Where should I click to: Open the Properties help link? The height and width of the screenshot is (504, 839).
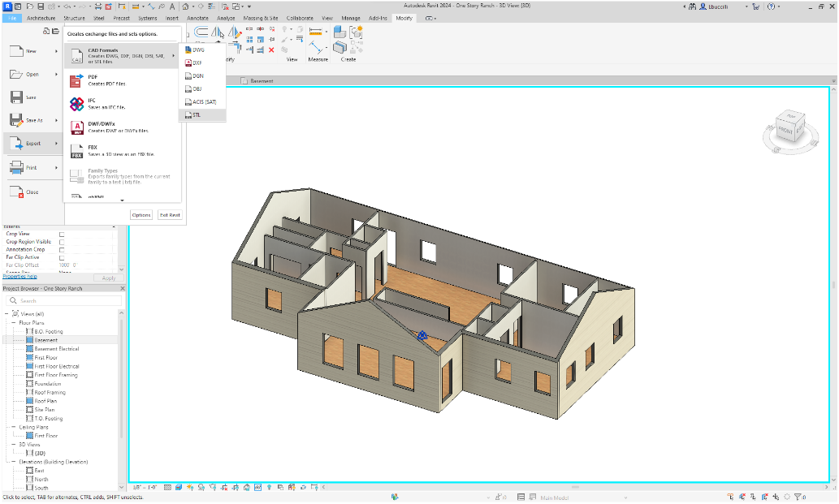(x=19, y=275)
